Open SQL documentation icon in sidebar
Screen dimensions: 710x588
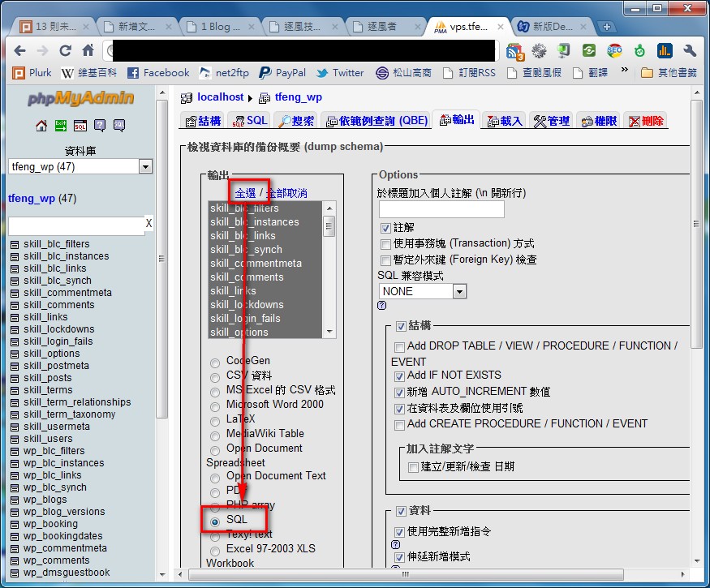[x=119, y=126]
